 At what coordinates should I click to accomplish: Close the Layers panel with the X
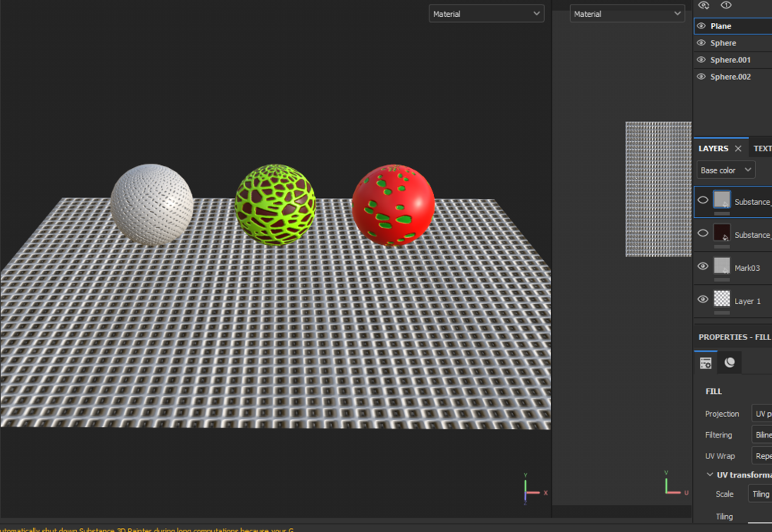coord(738,149)
